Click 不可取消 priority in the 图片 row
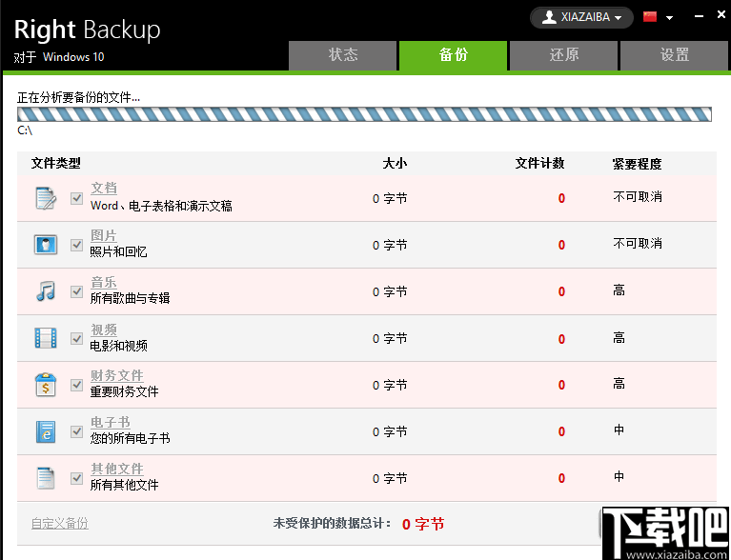Image resolution: width=731 pixels, height=560 pixels. click(x=638, y=243)
